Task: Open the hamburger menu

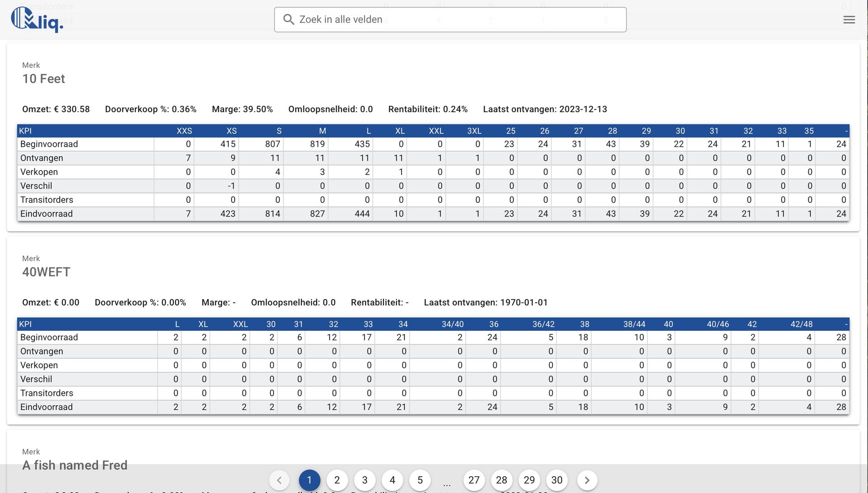Action: (849, 19)
